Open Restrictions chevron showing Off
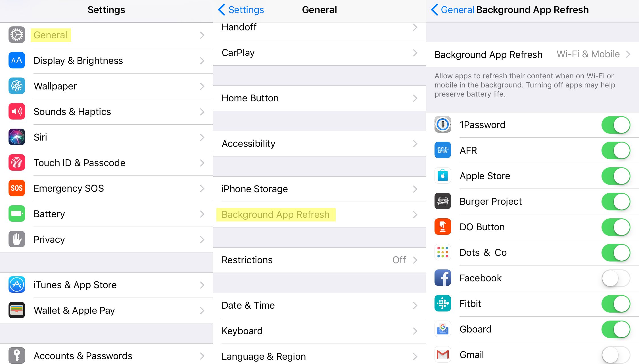This screenshot has width=639, height=364. click(415, 260)
